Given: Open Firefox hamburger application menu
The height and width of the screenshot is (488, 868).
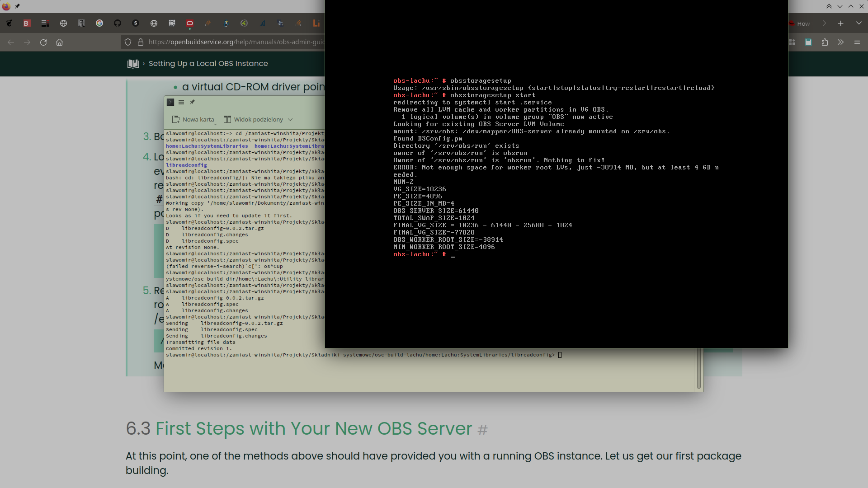Looking at the screenshot, I should [x=857, y=42].
